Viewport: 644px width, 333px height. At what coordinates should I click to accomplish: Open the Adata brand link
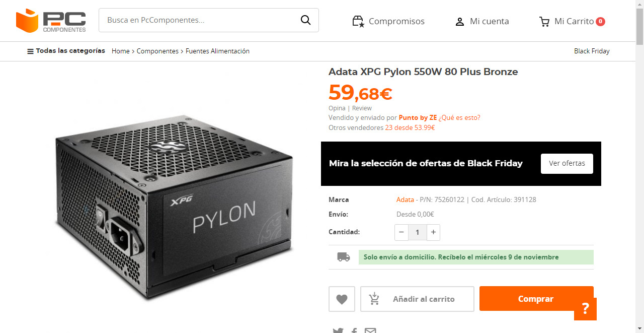coord(405,199)
